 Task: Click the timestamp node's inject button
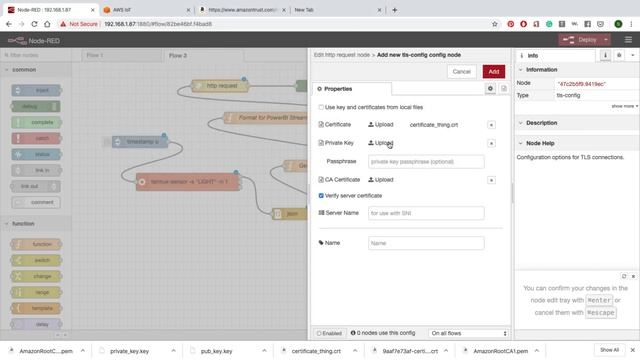(107, 142)
